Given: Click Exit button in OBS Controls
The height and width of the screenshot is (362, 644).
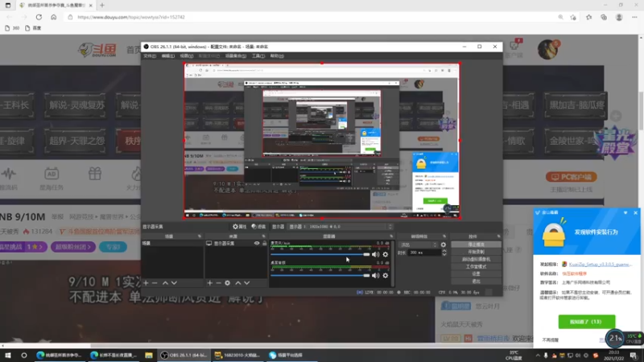Looking at the screenshot, I should (476, 281).
